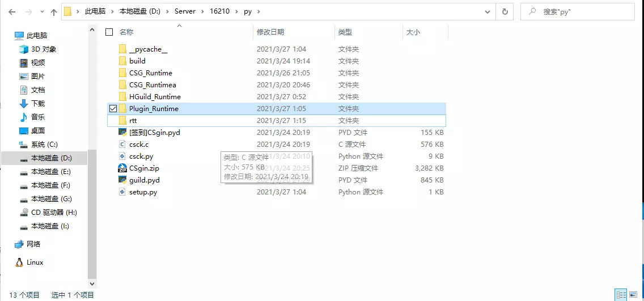Select the setup.py file icon
The image size is (644, 301).
(x=122, y=192)
